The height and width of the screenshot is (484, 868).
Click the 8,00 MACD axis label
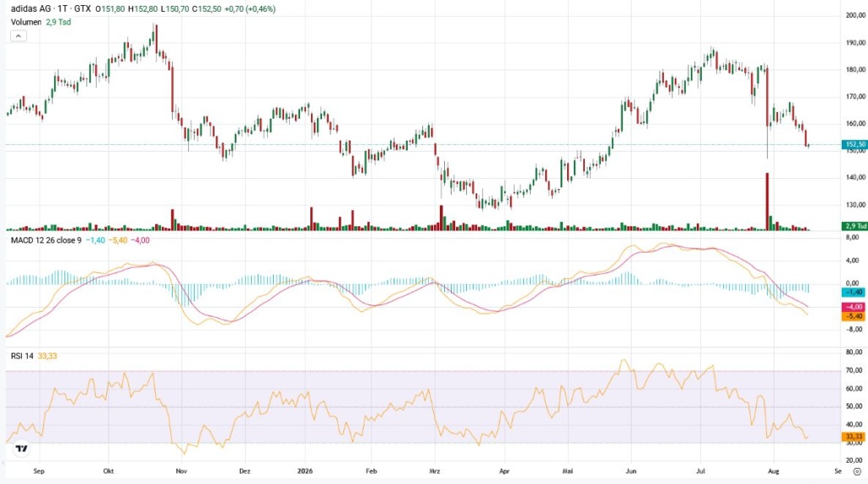(853, 237)
